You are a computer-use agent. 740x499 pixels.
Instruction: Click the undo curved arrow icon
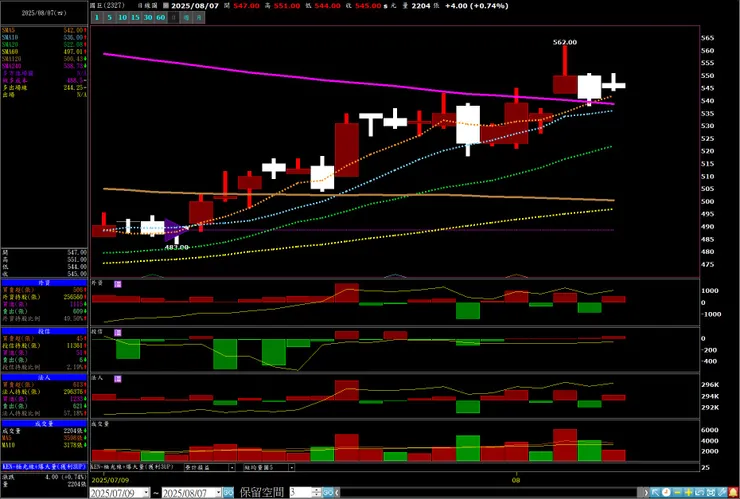(x=699, y=493)
